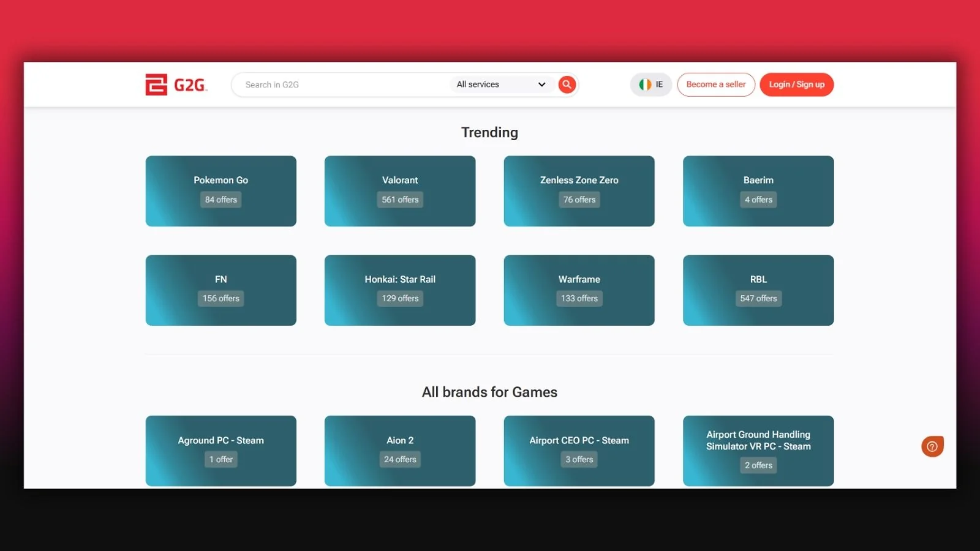Screen dimensions: 980x551
Task: Click the "1 offer" badge
Action: [x=221, y=459]
